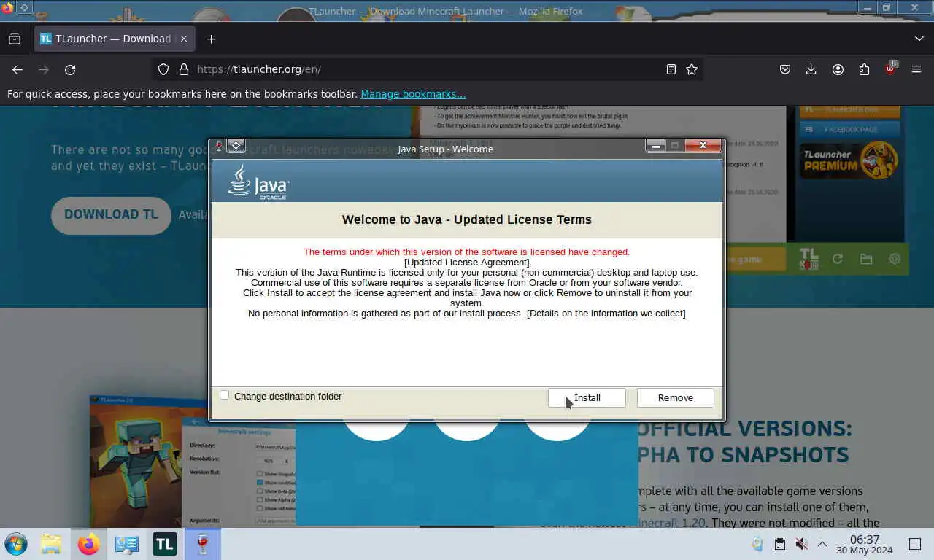The height and width of the screenshot is (560, 934).
Task: Click the launcher settings gear on webpage
Action: pos(895,259)
